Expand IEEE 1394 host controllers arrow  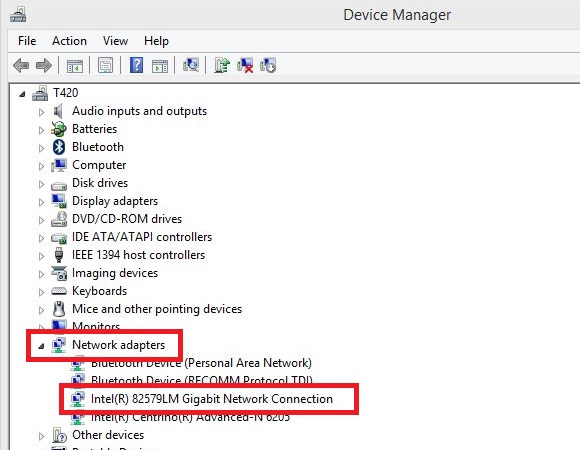click(x=41, y=256)
